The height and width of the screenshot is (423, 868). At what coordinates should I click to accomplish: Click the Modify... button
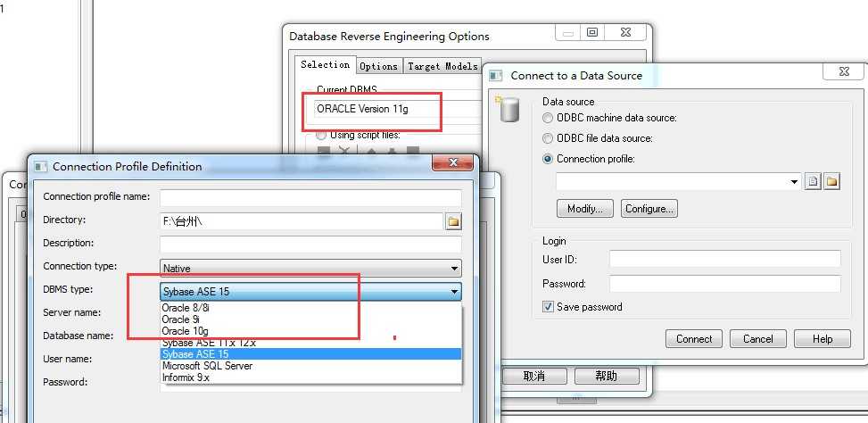584,209
